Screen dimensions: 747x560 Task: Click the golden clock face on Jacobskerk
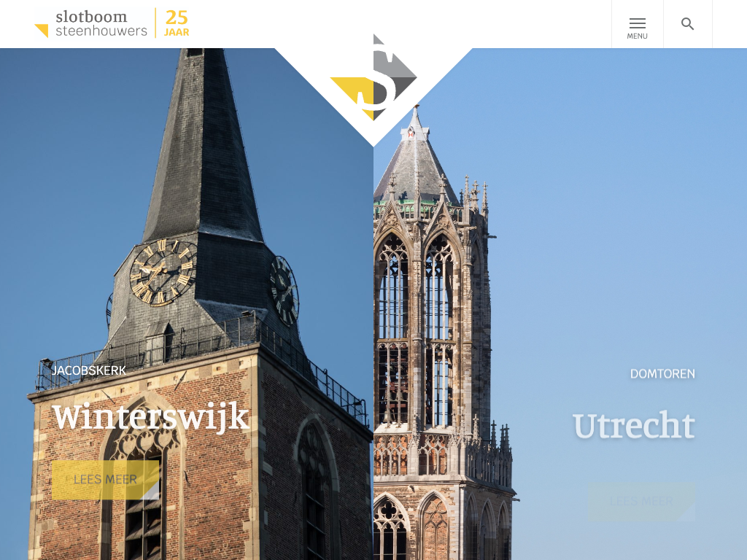161,272
